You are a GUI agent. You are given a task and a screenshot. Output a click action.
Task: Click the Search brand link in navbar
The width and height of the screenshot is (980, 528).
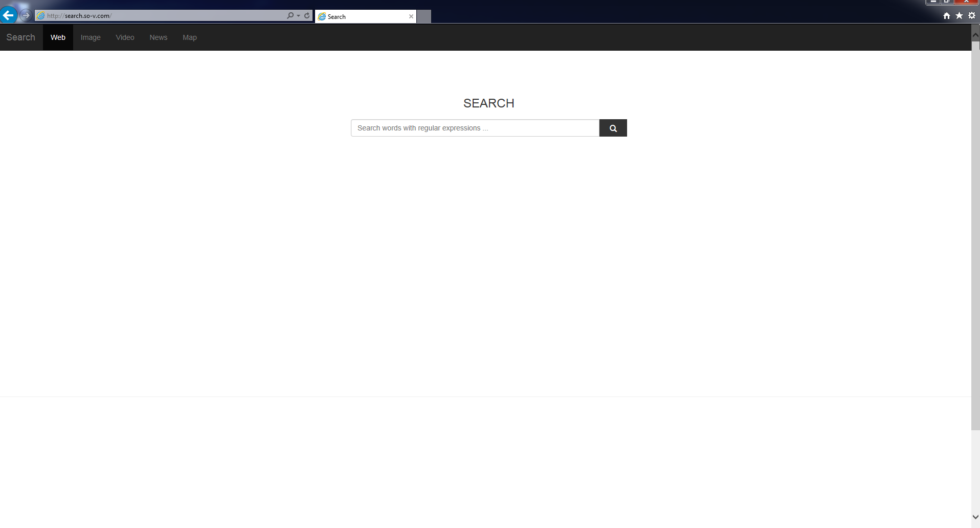point(21,37)
